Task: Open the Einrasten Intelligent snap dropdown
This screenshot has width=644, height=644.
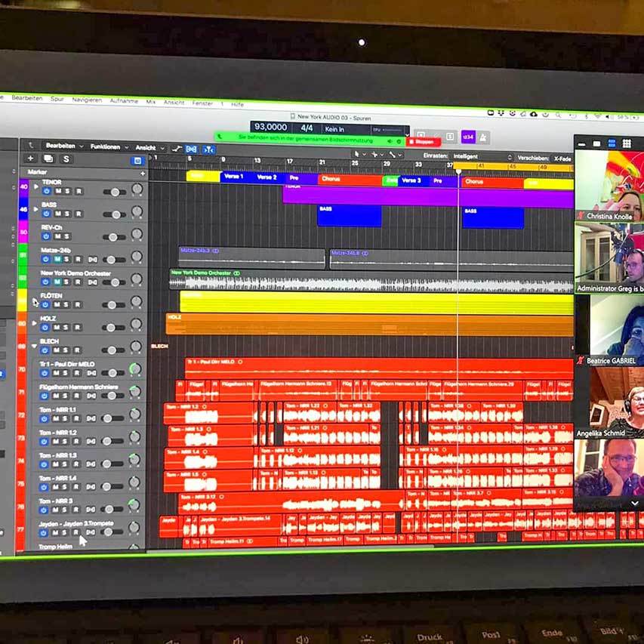Action: 484,157
